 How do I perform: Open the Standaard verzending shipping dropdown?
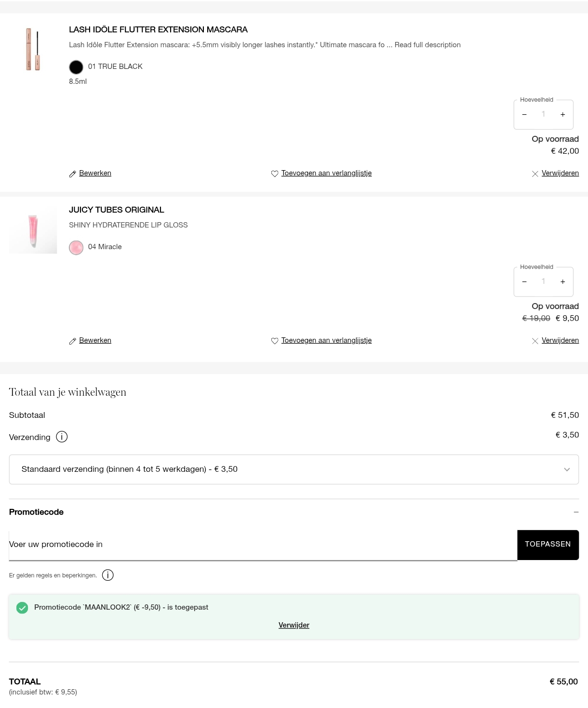tap(294, 469)
